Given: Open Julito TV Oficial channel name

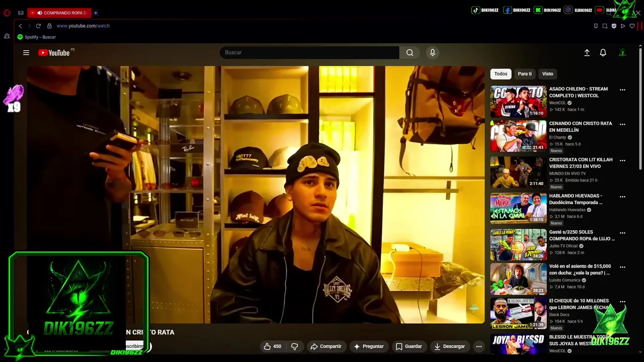Looking at the screenshot, I should tap(563, 246).
